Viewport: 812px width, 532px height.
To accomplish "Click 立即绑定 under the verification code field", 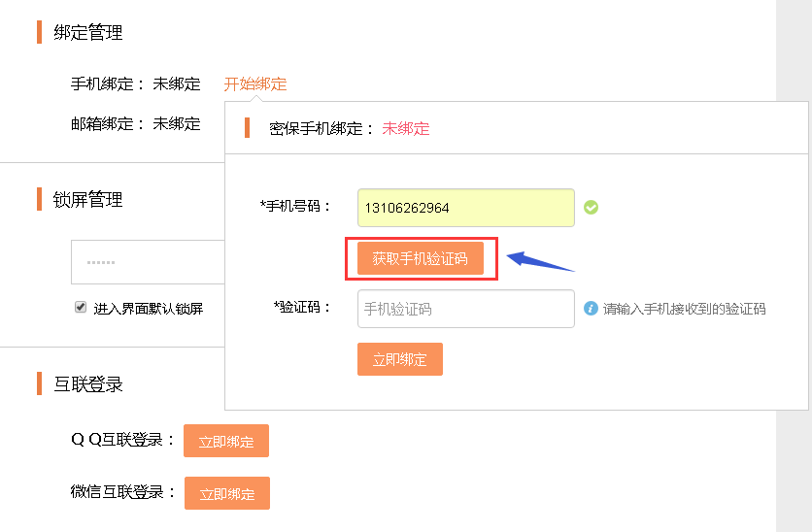I will (400, 359).
